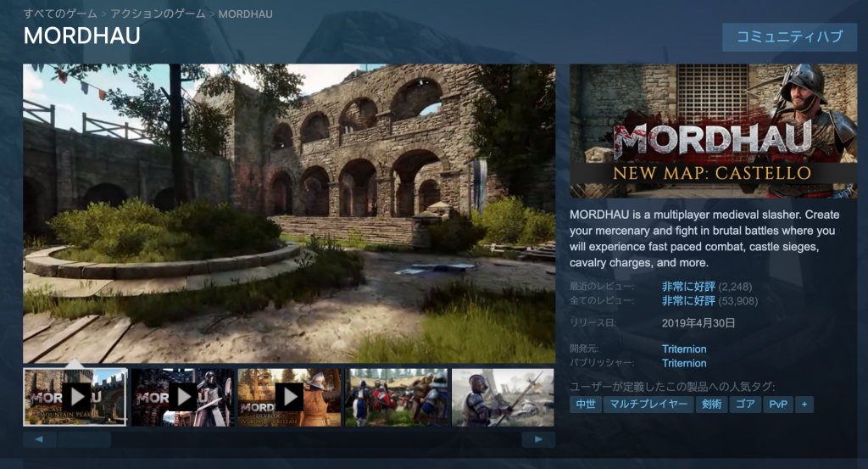Play the Castello Mountain Peak trailer thumbnail

pyautogui.click(x=75, y=397)
